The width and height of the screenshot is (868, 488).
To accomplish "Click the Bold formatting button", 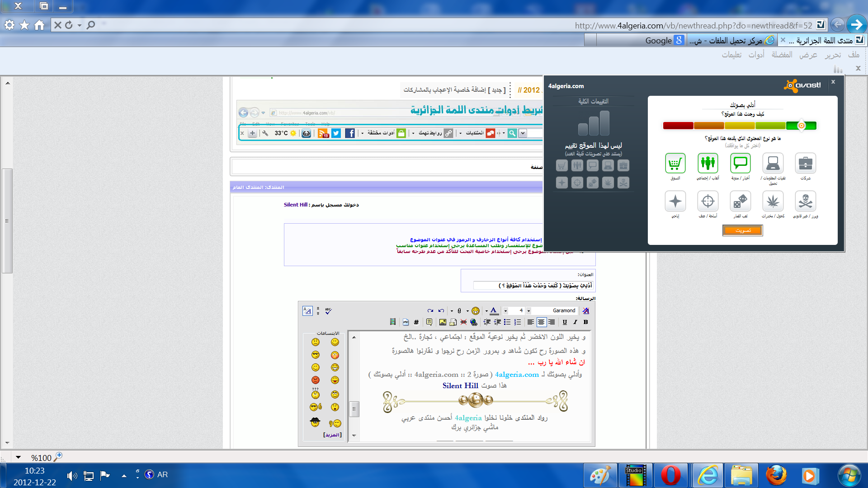I will coord(585,322).
